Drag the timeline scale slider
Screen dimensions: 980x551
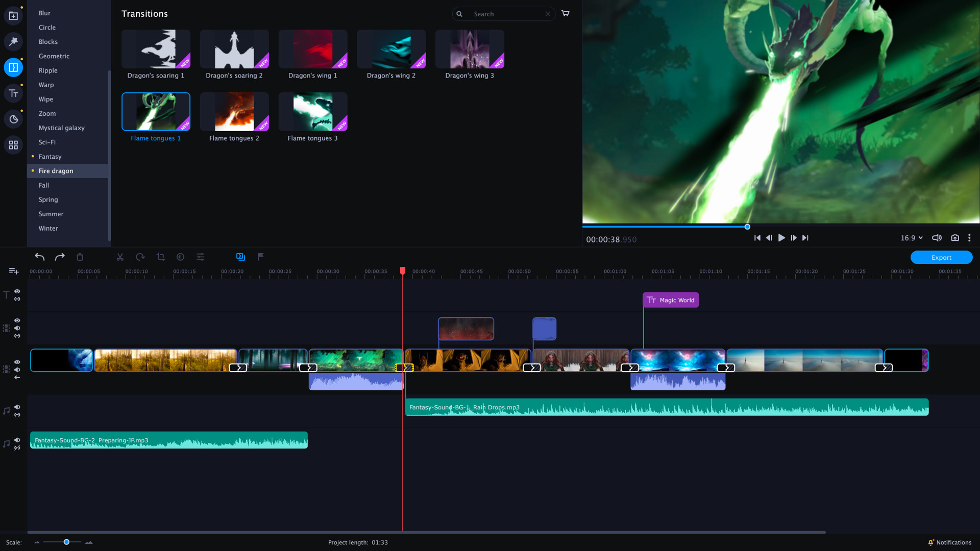[x=66, y=542]
